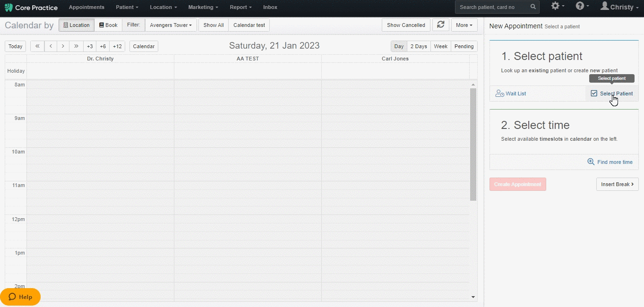Jump back with double left arrows
Viewport: 644px width, 307px height.
tap(37, 46)
